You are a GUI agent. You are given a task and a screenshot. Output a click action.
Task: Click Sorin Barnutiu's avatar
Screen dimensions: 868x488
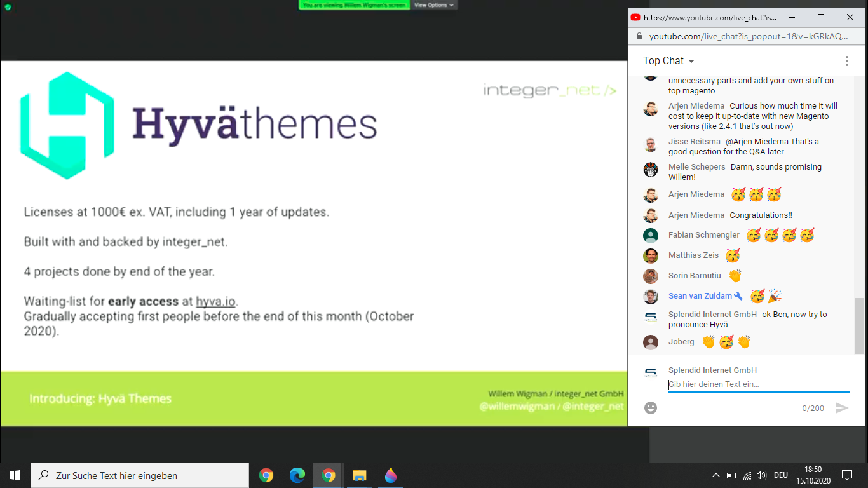point(651,276)
